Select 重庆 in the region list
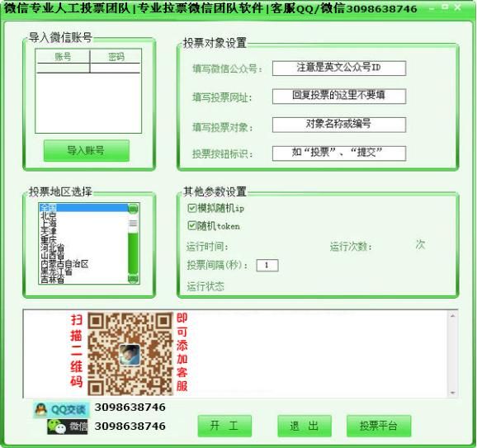The image size is (477, 448). coord(83,239)
